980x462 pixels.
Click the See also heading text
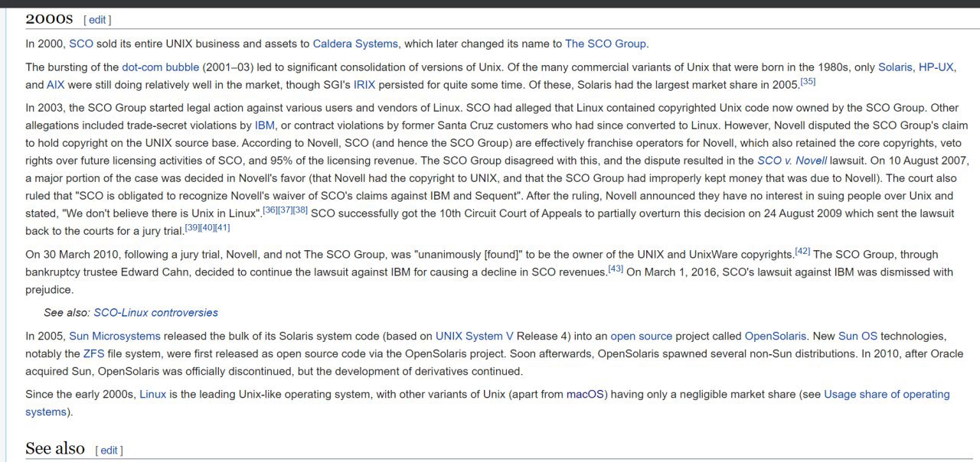55,448
